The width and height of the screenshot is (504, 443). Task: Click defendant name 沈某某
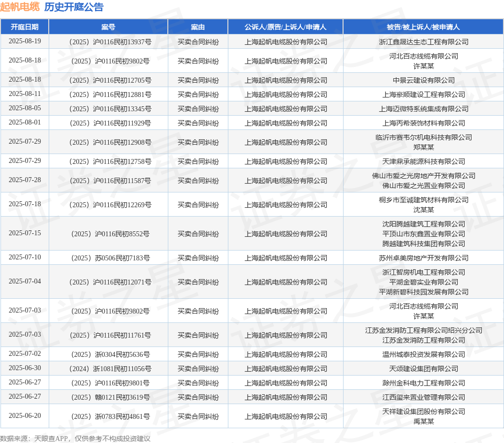pyautogui.click(x=424, y=210)
